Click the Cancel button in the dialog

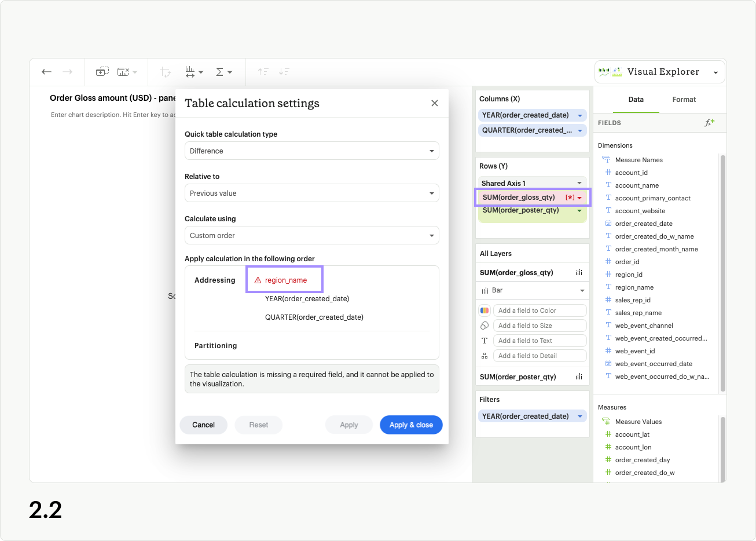click(x=203, y=425)
